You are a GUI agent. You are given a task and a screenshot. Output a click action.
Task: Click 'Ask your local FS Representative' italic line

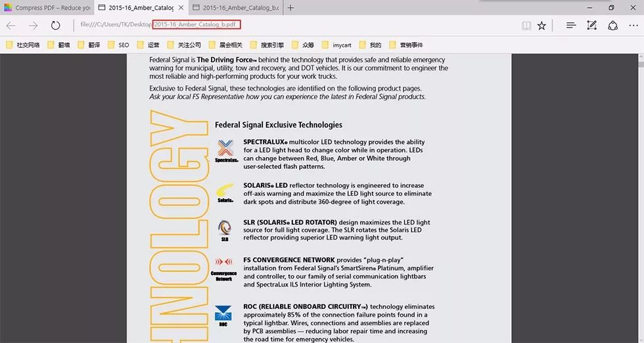click(x=288, y=97)
